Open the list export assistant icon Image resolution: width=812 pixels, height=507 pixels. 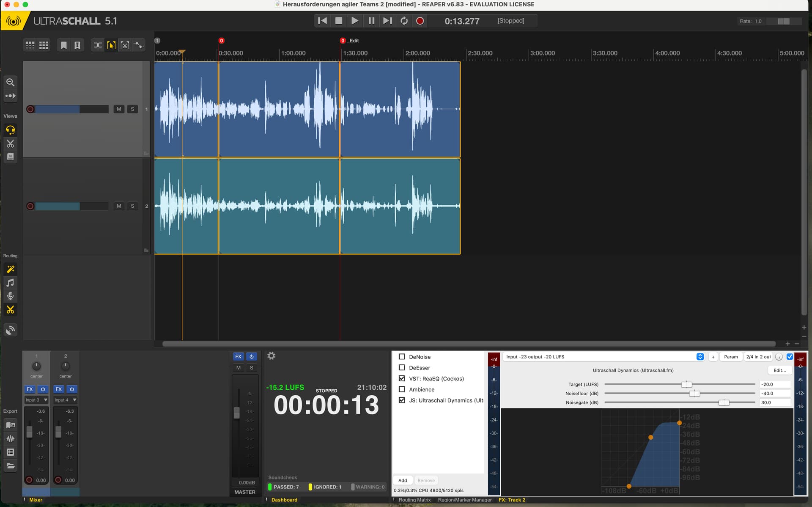point(11,452)
